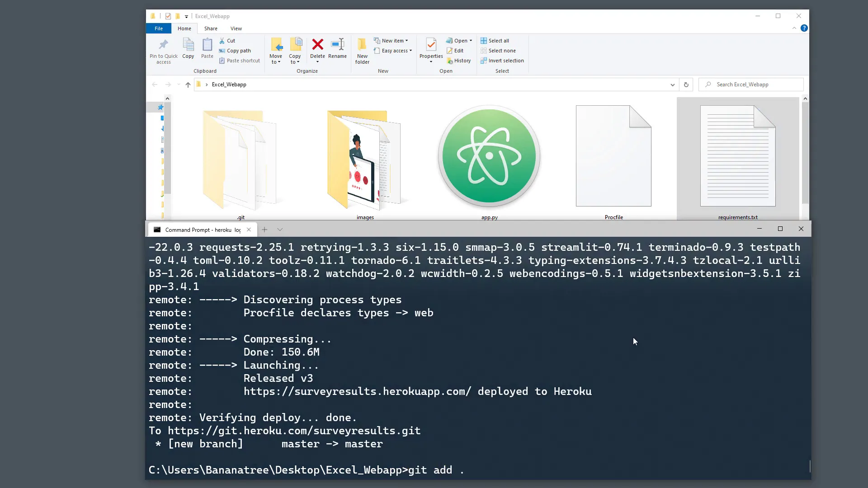This screenshot has width=868, height=488.
Task: Expand the Open button dropdown arrow
Action: tap(470, 41)
